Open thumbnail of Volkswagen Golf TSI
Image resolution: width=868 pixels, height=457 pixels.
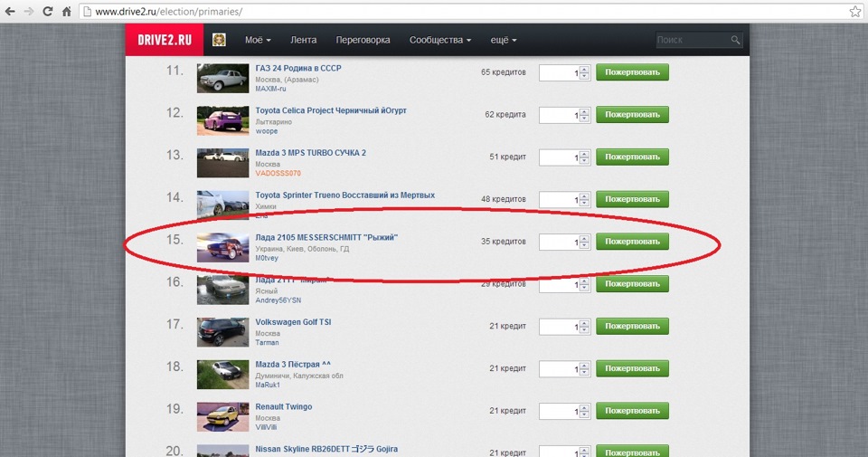(x=222, y=332)
